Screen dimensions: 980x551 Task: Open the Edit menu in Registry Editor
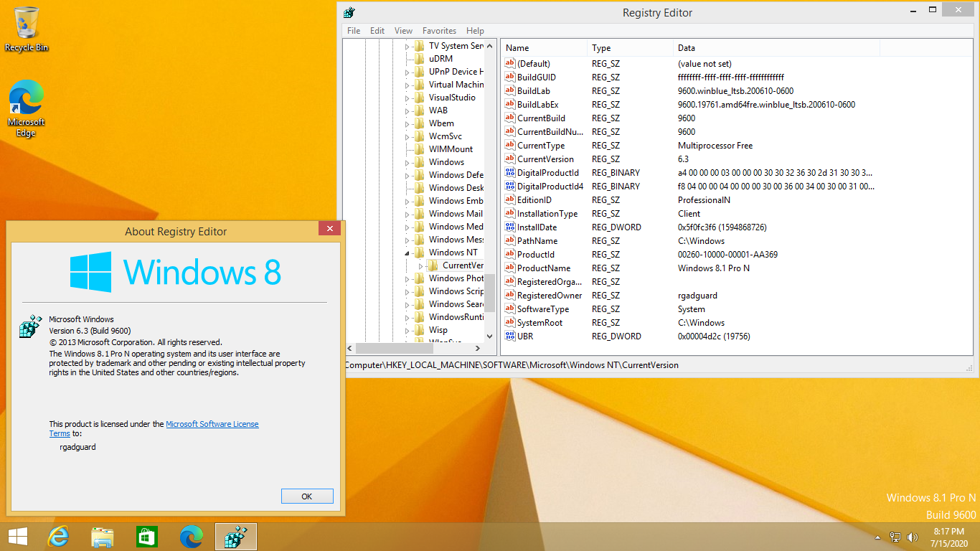pos(377,31)
